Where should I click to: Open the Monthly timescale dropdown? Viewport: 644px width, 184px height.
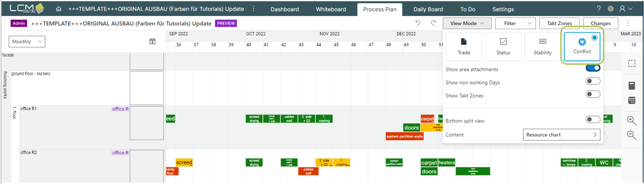coord(27,42)
